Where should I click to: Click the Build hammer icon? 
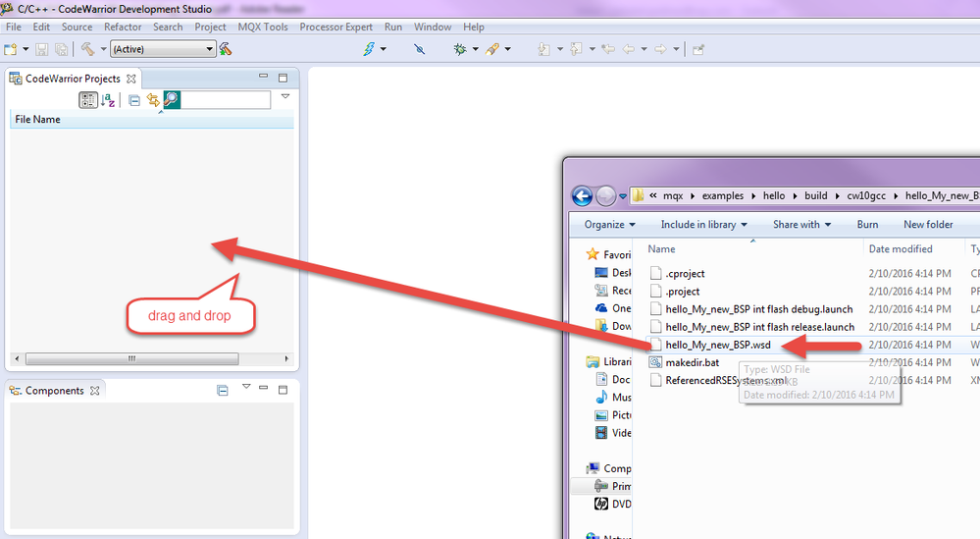pyautogui.click(x=88, y=49)
